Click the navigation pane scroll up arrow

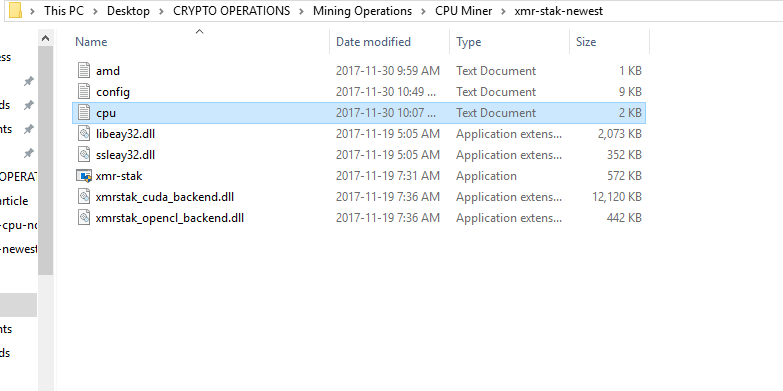45,38
